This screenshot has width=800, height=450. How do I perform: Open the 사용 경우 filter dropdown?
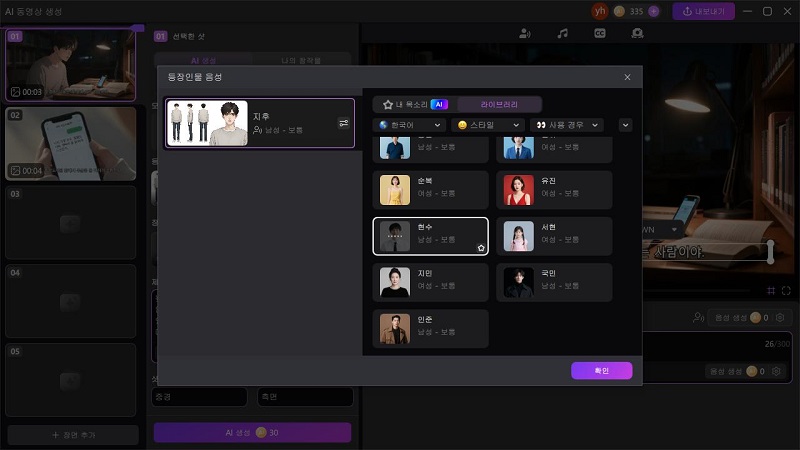pos(567,125)
